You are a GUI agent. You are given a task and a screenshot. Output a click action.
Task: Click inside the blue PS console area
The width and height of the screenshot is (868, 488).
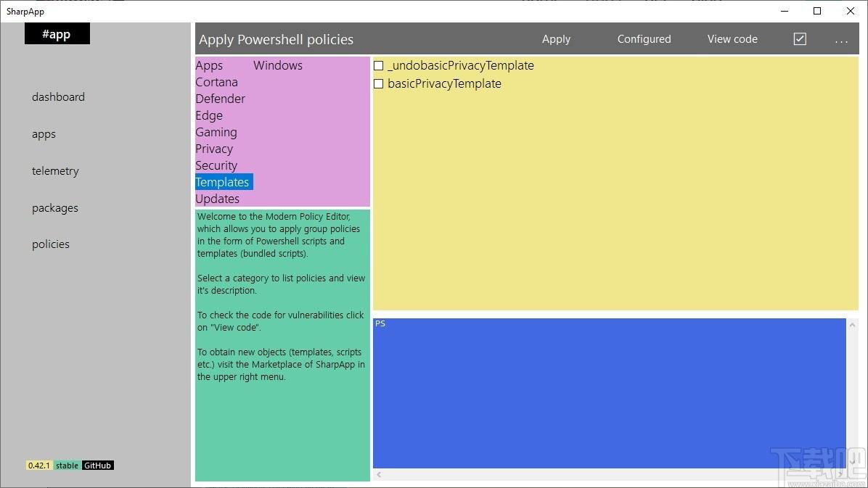click(610, 394)
